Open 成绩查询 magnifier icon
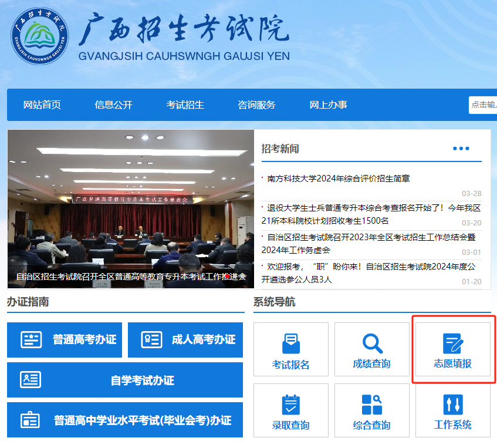Screen dimensions: 497x448 pyautogui.click(x=372, y=342)
